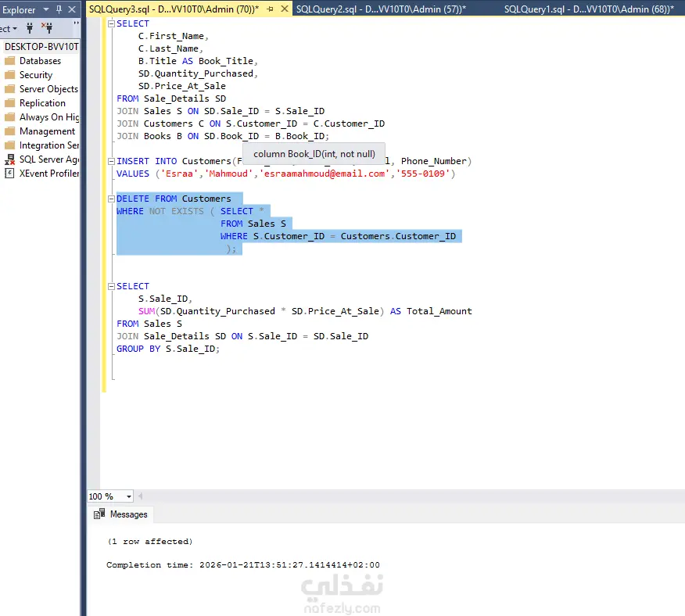
Task: Select the Management tree label
Action: 47,131
